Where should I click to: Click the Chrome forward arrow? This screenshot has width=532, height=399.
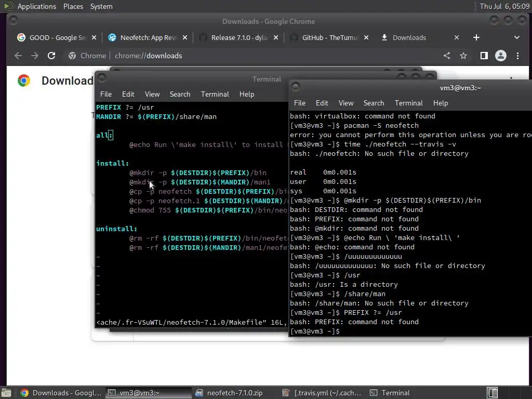(35, 56)
